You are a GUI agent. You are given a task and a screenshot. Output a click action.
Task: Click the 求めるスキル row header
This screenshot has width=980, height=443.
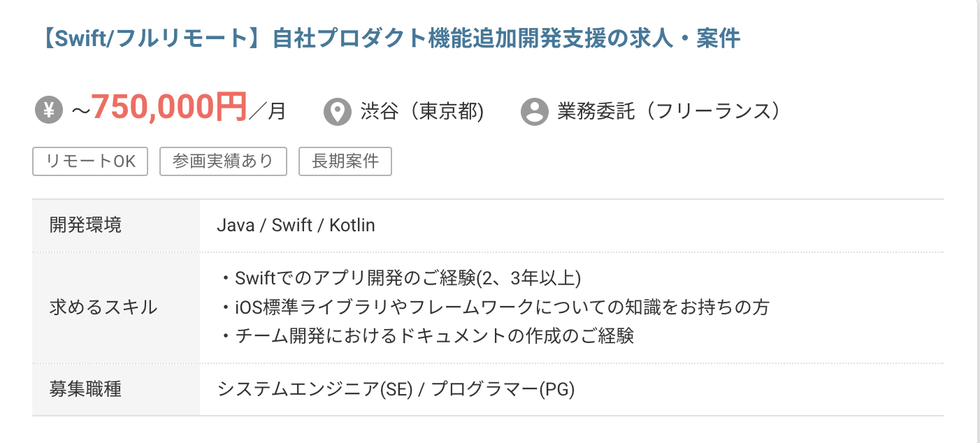(x=116, y=307)
